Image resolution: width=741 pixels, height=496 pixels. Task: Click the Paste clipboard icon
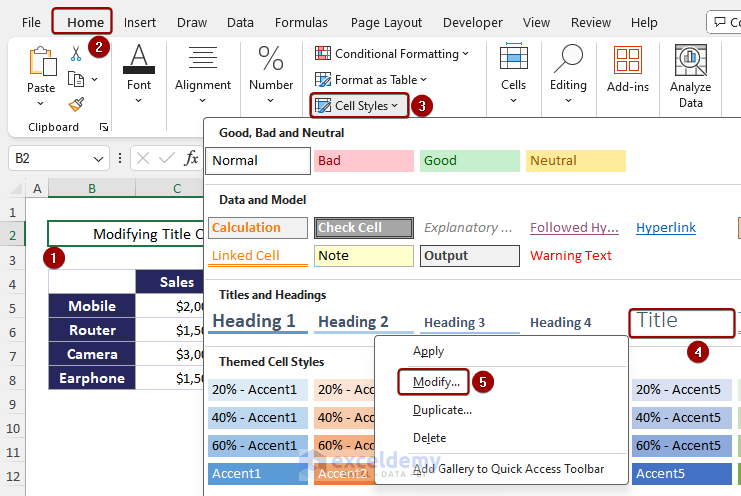pos(43,61)
